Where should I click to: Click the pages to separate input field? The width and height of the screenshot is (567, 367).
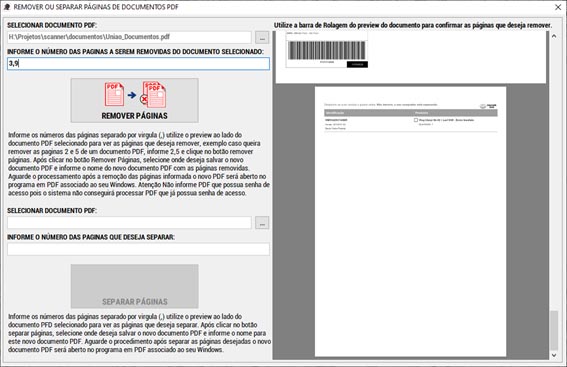[x=138, y=249]
